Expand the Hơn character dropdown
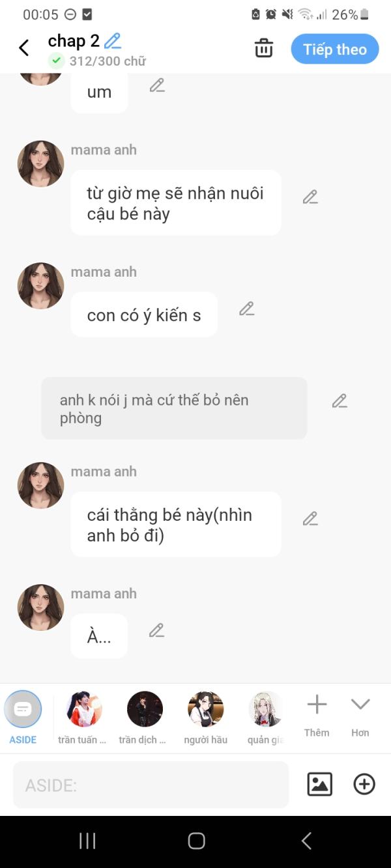Image resolution: width=391 pixels, height=868 pixels. [x=360, y=715]
